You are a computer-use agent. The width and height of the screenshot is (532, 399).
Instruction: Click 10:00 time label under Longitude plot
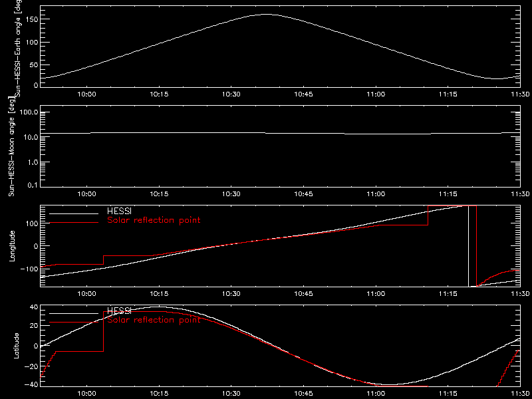(x=87, y=293)
